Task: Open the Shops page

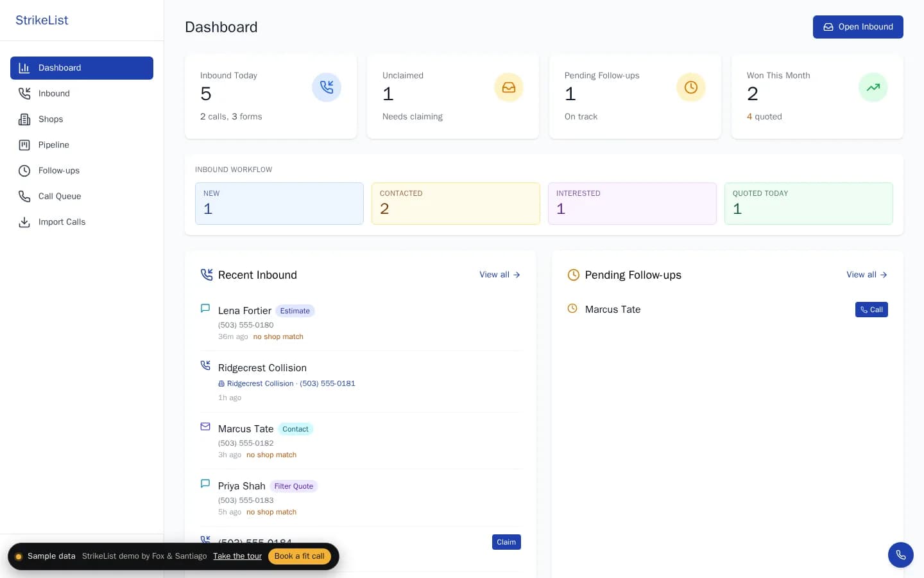Action: click(81, 119)
